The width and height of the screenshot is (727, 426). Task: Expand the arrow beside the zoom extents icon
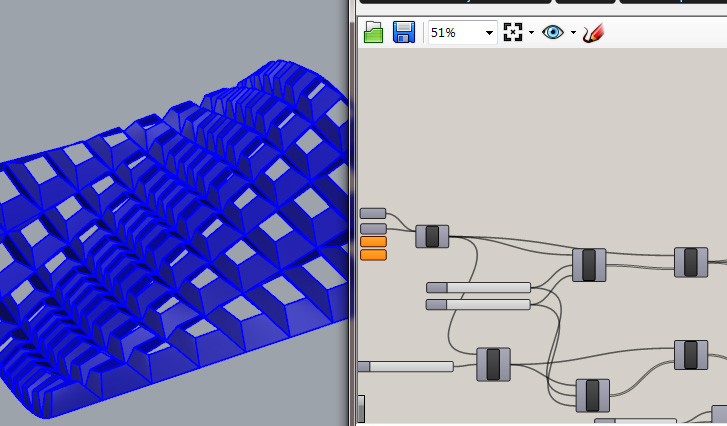point(531,32)
